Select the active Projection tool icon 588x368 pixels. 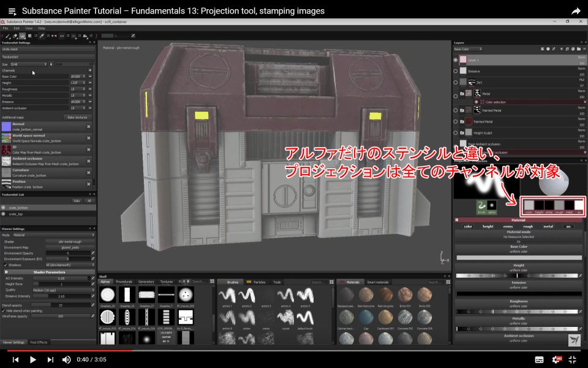click(x=23, y=36)
